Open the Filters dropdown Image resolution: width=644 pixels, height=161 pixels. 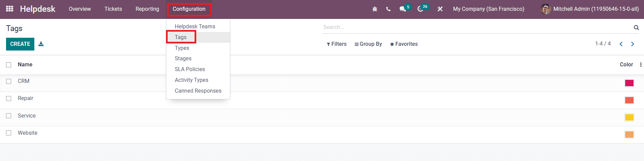tap(337, 44)
